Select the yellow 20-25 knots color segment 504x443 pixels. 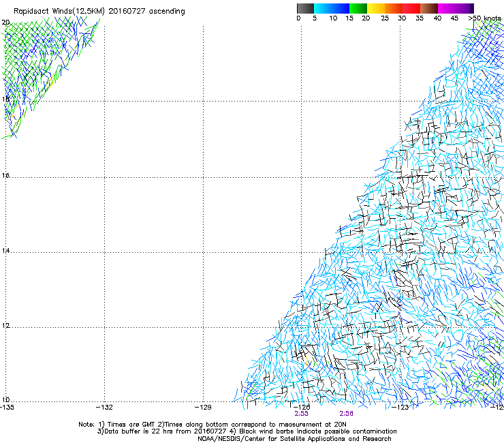tap(376, 8)
